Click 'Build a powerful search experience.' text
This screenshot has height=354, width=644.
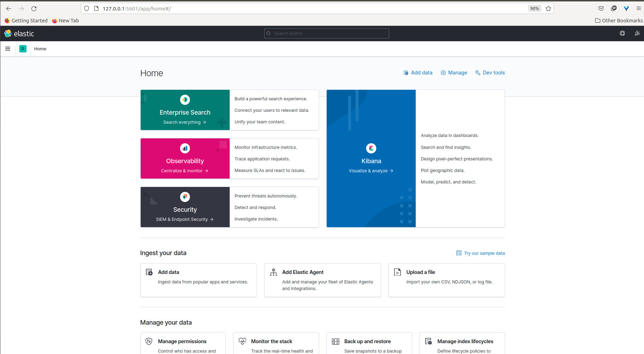click(271, 99)
